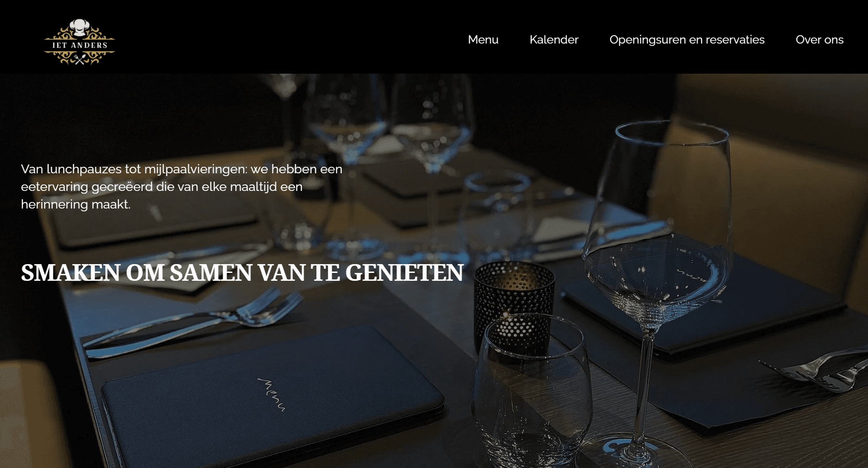Open Openingsuren en reservaties
The height and width of the screenshot is (468, 868).
[687, 39]
